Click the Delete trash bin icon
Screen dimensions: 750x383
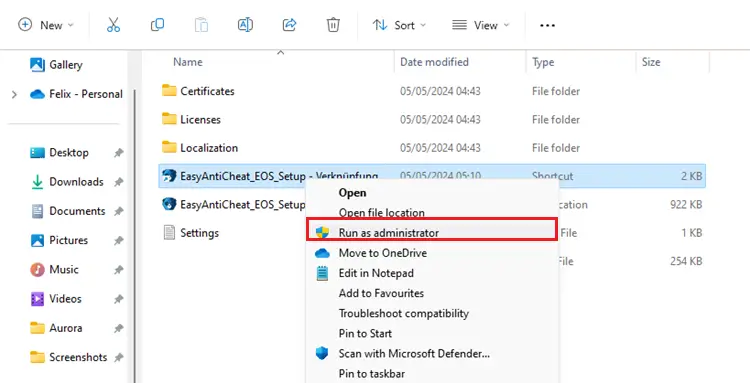click(333, 25)
